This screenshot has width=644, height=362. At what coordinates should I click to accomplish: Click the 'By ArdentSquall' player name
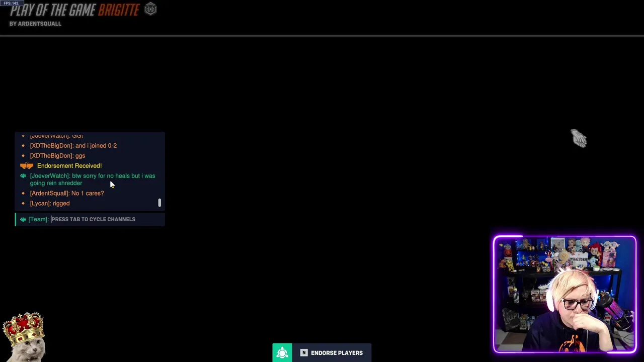(35, 24)
